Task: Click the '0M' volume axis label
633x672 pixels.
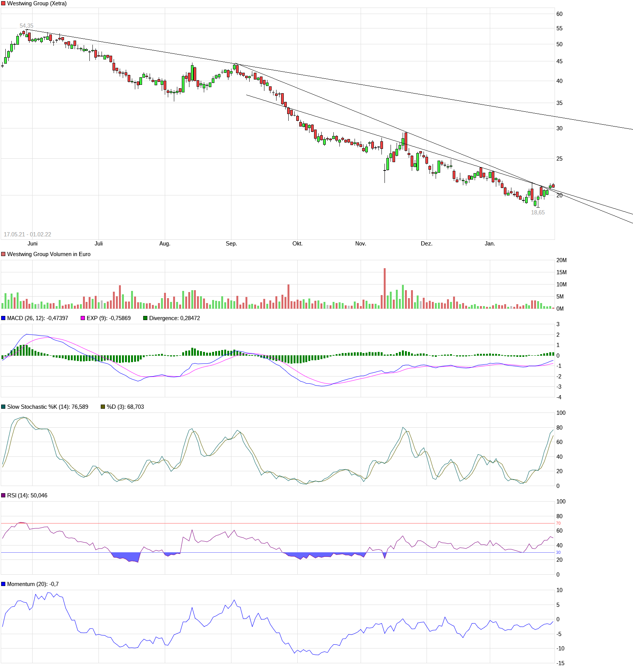Action: tap(560, 309)
